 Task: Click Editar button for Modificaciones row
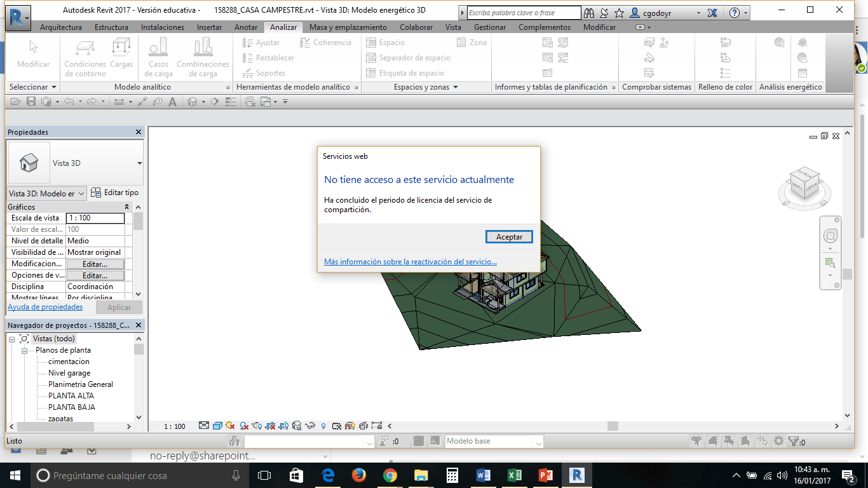95,264
